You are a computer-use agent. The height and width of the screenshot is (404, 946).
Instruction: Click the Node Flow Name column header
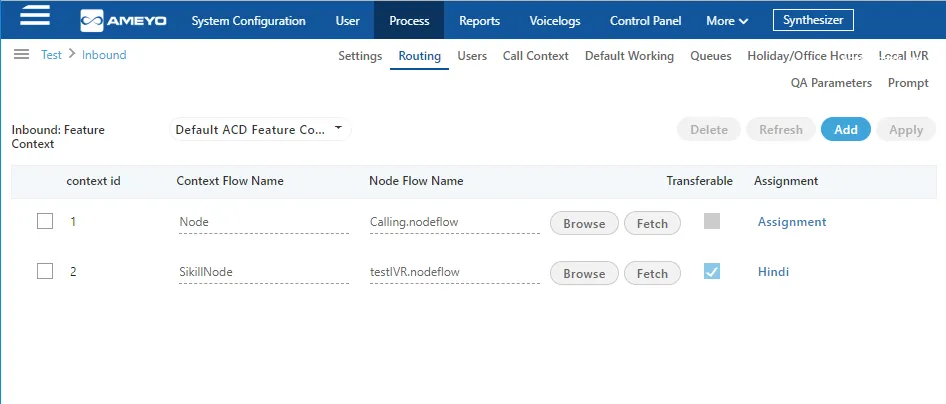(x=416, y=181)
